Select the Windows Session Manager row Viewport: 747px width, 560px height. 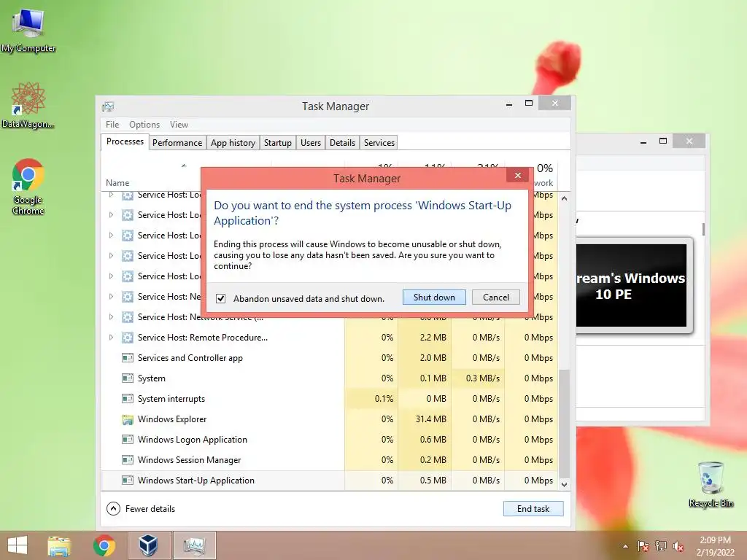(x=330, y=460)
